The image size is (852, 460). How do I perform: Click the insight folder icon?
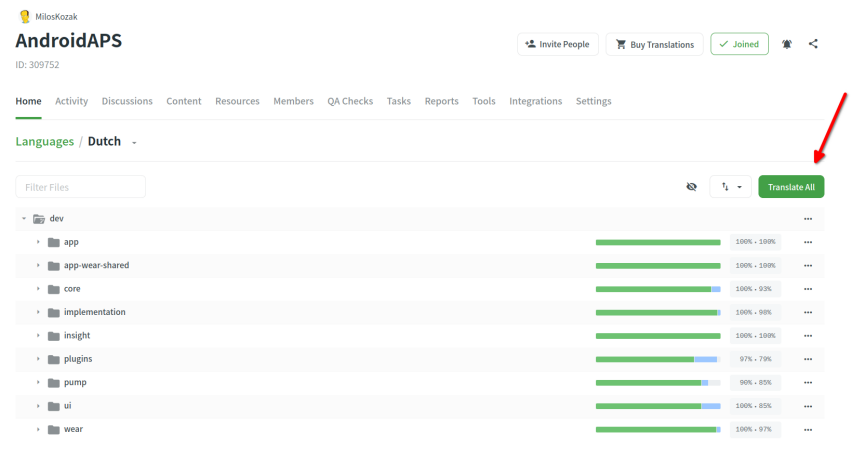[x=53, y=336]
